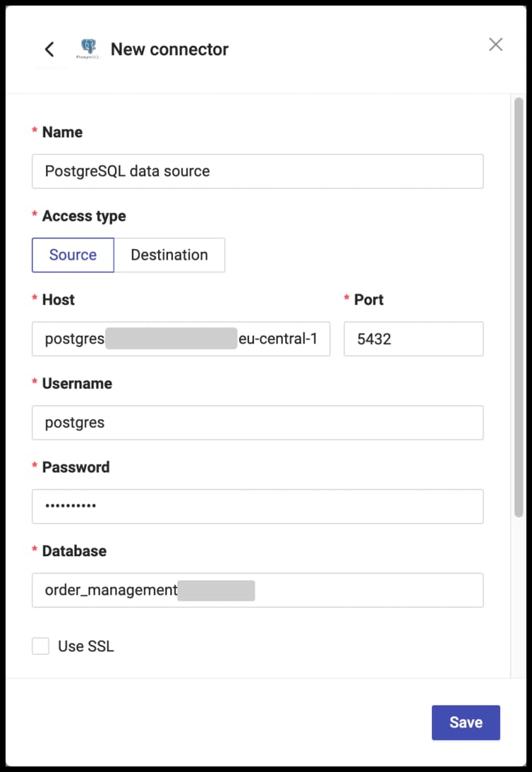Image resolution: width=532 pixels, height=772 pixels.
Task: Click the Name label
Action: click(x=62, y=133)
